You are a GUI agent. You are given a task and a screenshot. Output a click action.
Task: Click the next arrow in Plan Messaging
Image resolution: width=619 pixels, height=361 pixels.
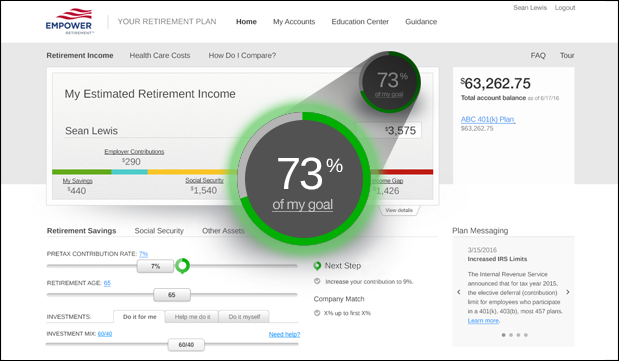coord(568,292)
